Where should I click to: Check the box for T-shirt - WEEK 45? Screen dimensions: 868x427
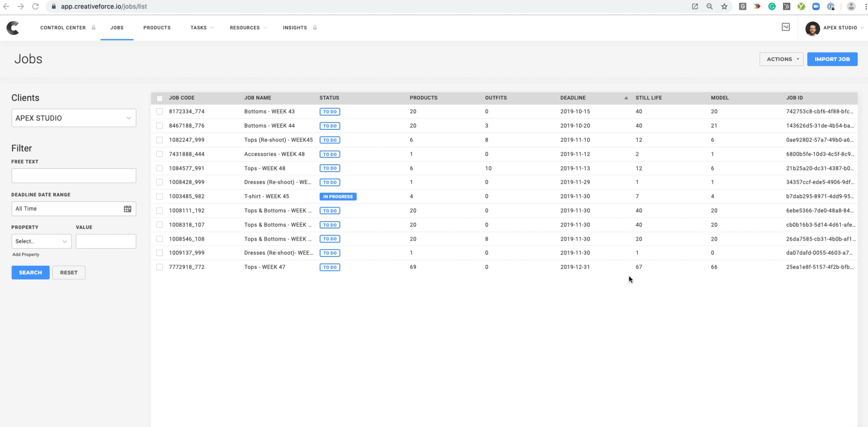(x=160, y=196)
